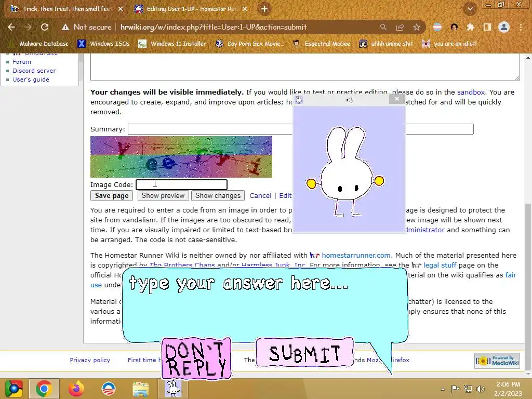Switch to Trick, then treat tab

pos(67,9)
